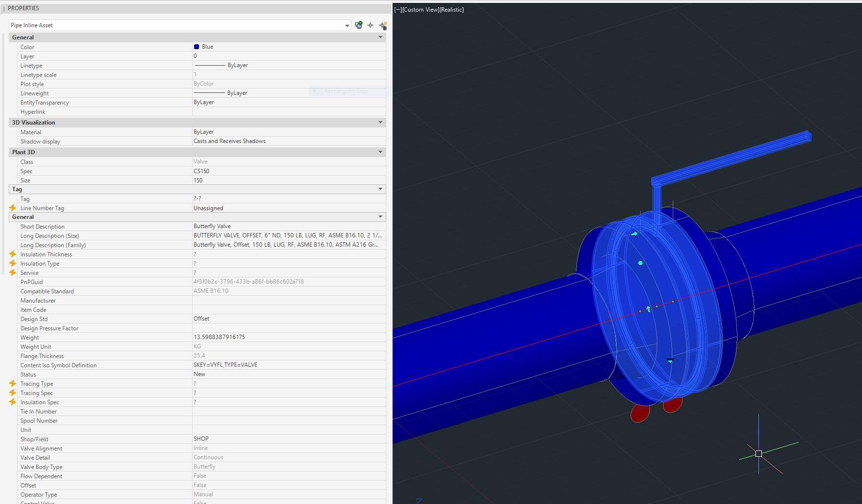Screen dimensions: 862x504
Task: Open the [-] viewport controls menu
Action: point(397,10)
